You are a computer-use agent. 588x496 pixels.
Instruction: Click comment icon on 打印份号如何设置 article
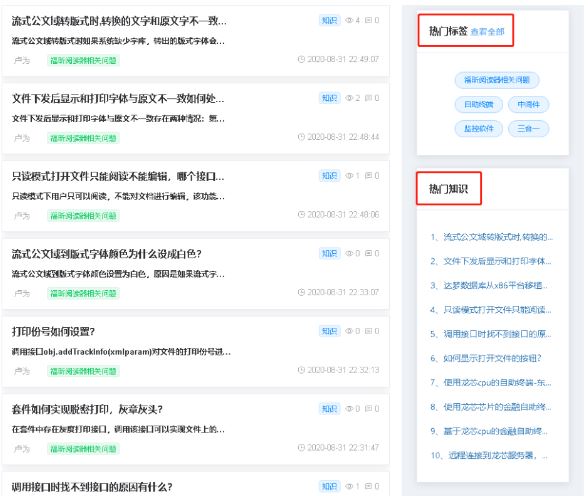pos(369,331)
